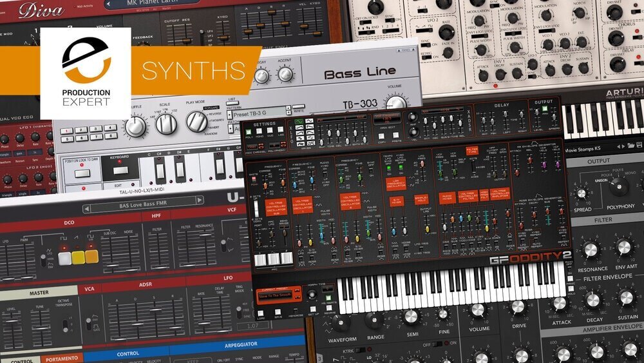Click blue Control section header in U-NO-LX
Viewport: 644px width, 363px height.
[x=128, y=353]
